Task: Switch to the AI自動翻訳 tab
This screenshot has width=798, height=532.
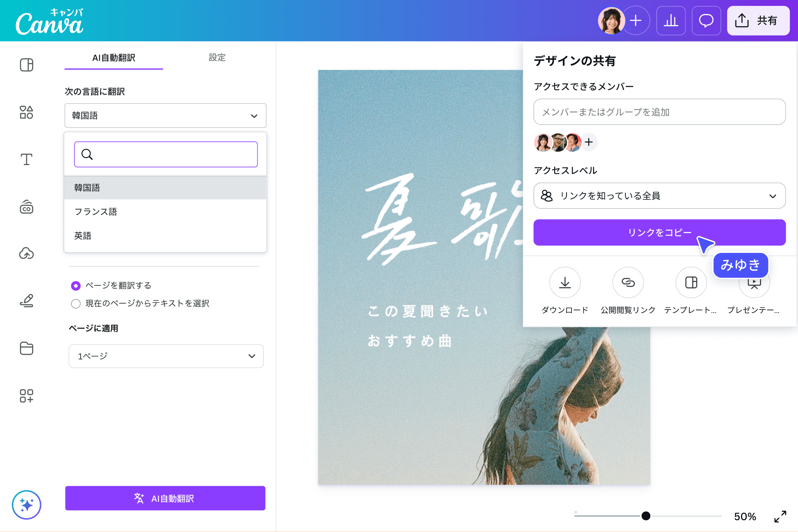Action: tap(114, 58)
